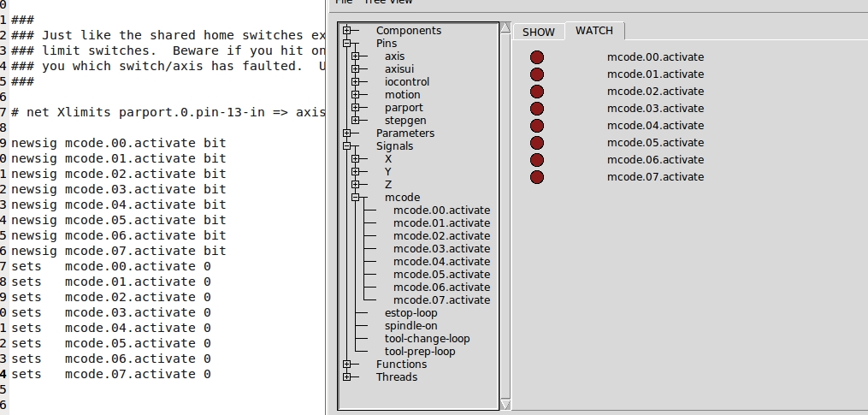The height and width of the screenshot is (415, 868).
Task: Click 'sets mcode.07.activate 0' line in editor
Action: point(110,374)
